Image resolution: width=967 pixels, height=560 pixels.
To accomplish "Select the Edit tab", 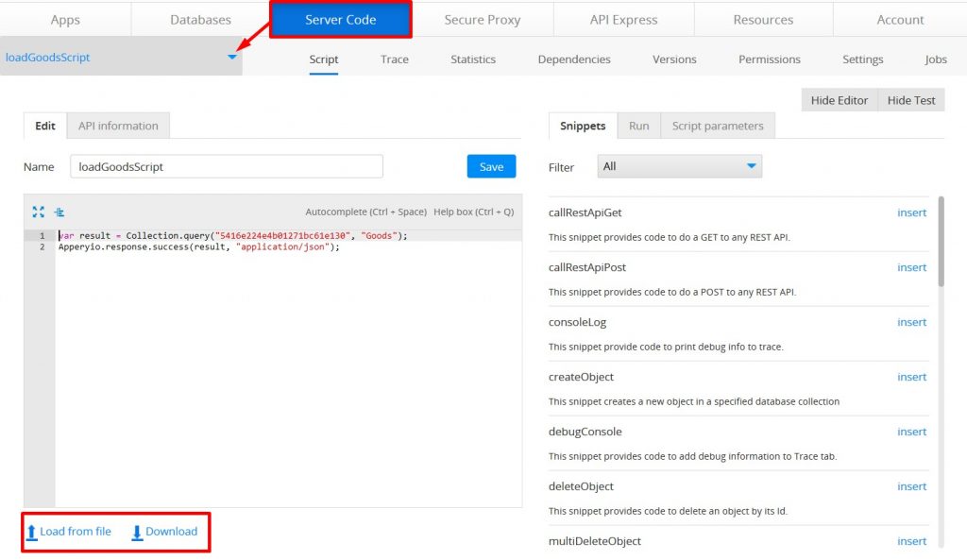I will tap(45, 126).
